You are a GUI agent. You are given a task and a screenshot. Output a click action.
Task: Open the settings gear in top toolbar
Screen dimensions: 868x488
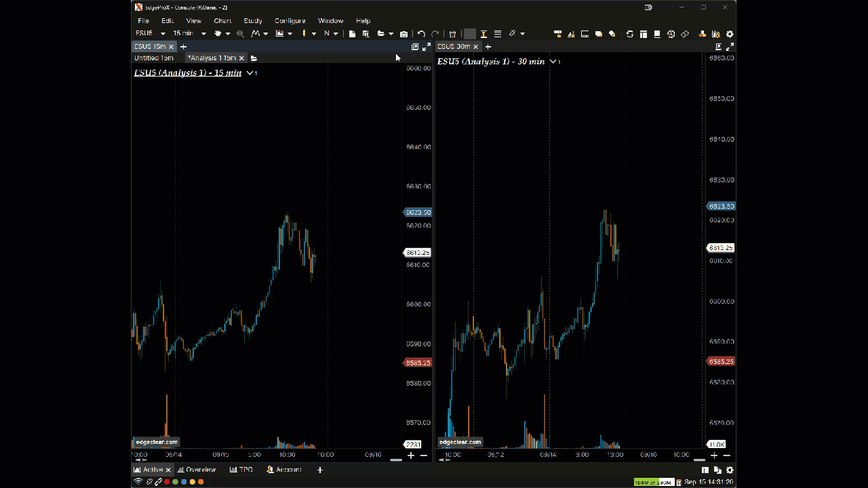[730, 34]
